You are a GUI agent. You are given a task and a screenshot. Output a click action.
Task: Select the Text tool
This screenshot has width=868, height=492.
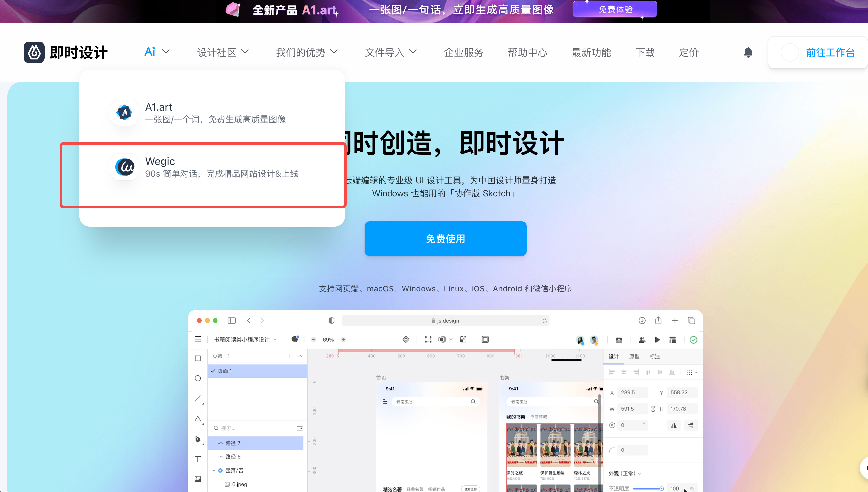coord(198,459)
